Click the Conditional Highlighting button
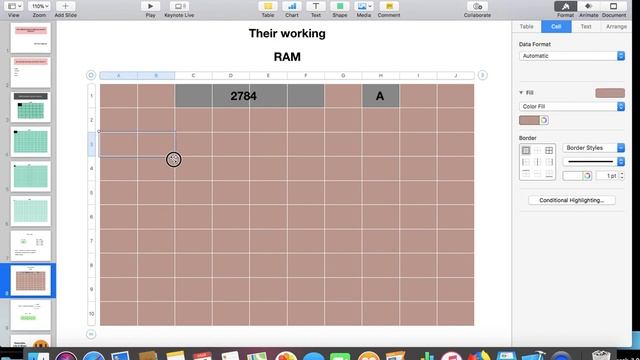The height and width of the screenshot is (360, 640). click(x=571, y=200)
